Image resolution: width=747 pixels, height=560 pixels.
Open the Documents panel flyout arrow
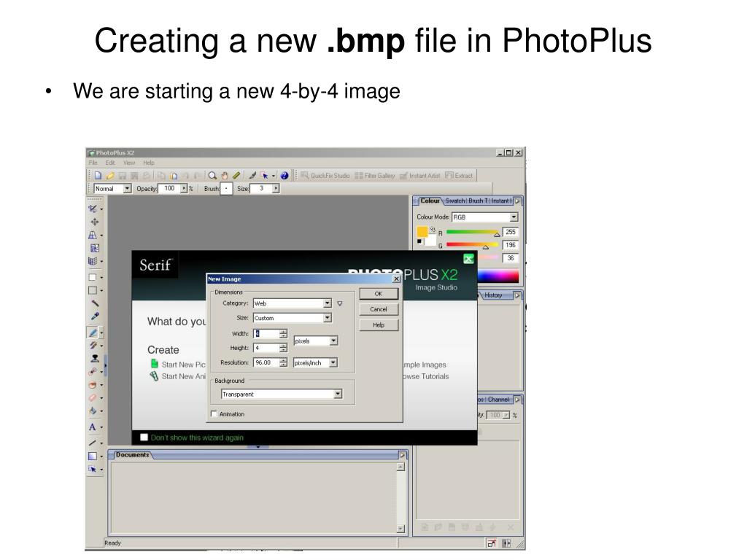[402, 455]
